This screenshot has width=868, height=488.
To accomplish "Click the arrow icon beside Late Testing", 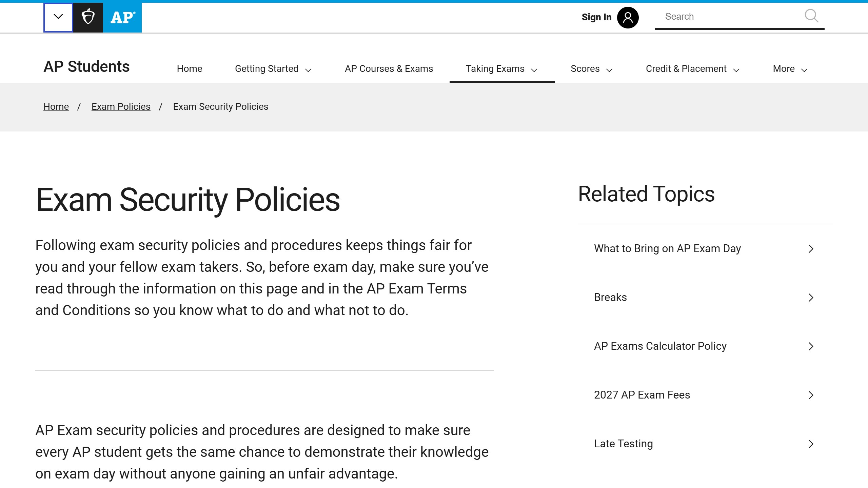I will pyautogui.click(x=811, y=444).
